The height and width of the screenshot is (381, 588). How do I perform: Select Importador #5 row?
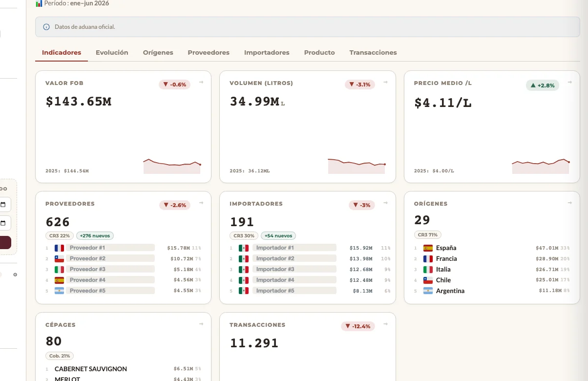(310, 291)
